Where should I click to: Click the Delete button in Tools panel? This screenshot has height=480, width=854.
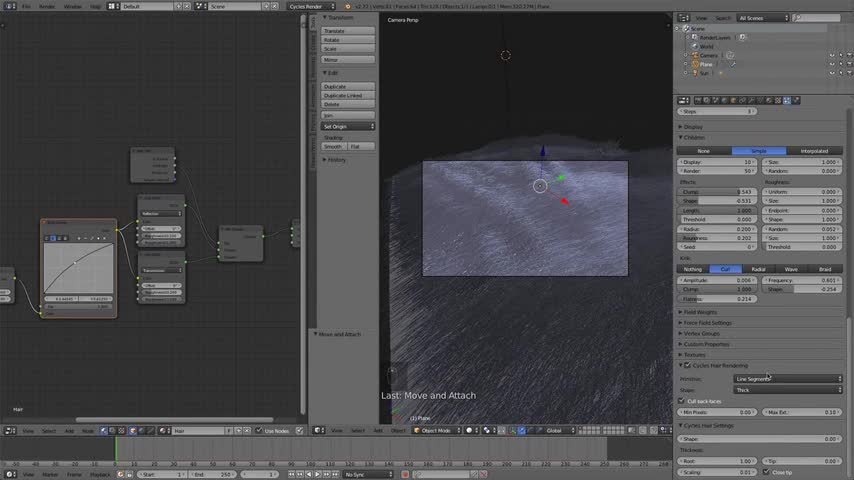[x=347, y=104]
